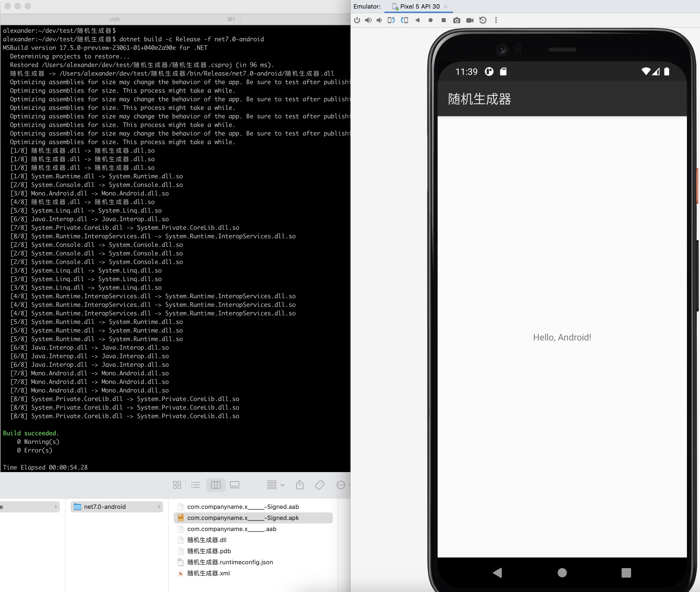Image resolution: width=700 pixels, height=592 pixels.
Task: Open the group-by dropdown in Finder toolbar
Action: (x=275, y=485)
